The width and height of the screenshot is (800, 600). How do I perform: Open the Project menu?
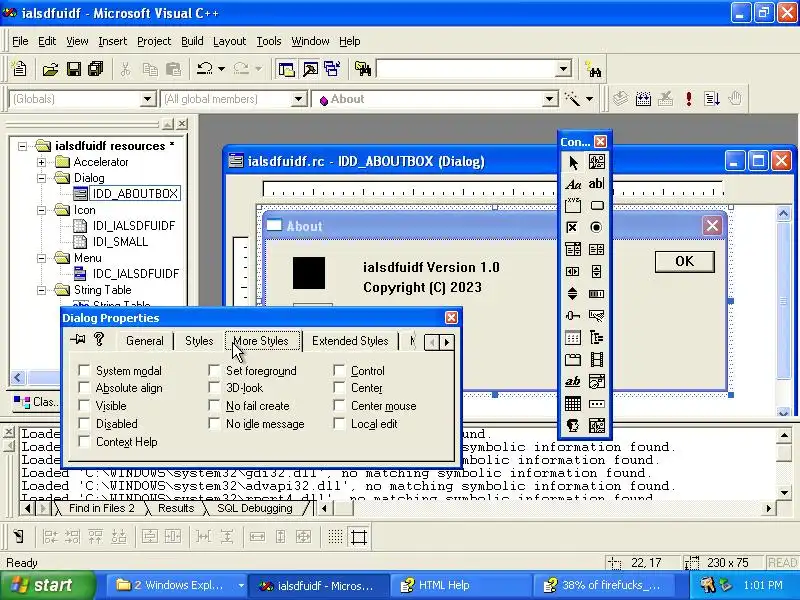[x=154, y=41]
